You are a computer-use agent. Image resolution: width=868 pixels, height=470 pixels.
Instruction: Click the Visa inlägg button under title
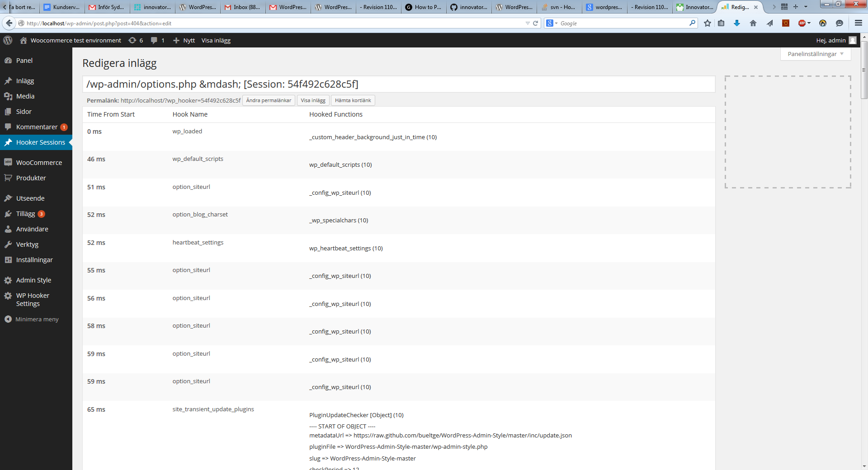[313, 100]
